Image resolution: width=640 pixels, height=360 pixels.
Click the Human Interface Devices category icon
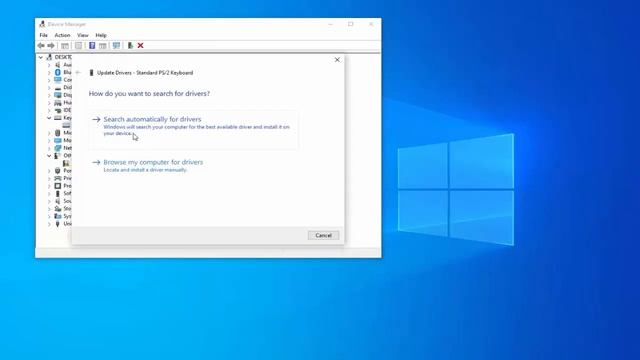point(58,102)
